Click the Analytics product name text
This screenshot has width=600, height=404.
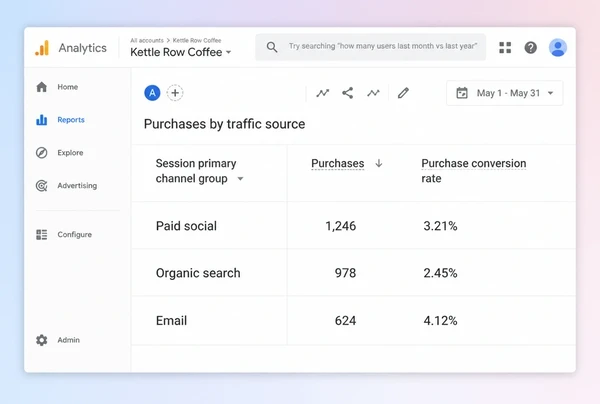[83, 48]
